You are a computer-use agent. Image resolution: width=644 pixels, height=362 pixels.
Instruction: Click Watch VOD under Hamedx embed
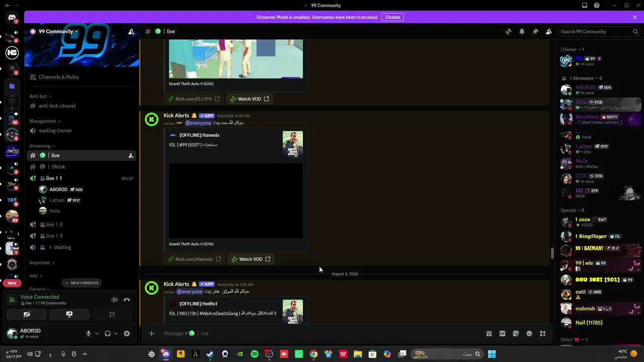click(x=251, y=259)
